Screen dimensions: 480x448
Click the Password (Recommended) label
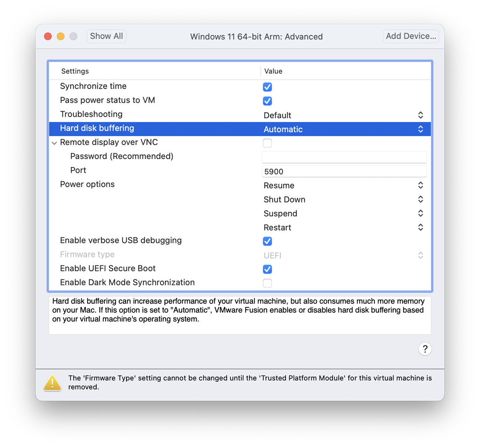pos(122,156)
